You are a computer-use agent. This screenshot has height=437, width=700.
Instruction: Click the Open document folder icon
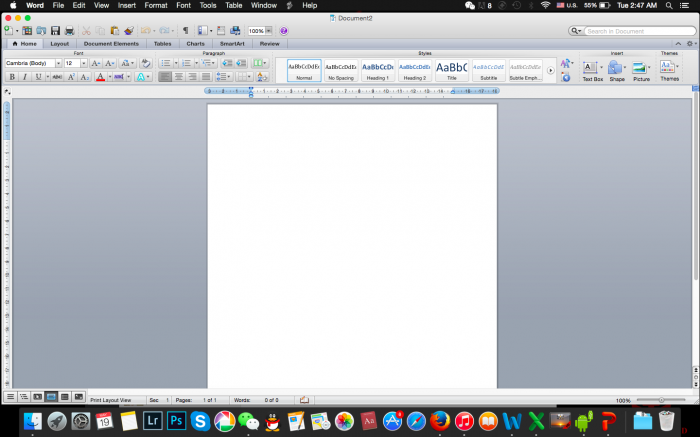point(41,31)
